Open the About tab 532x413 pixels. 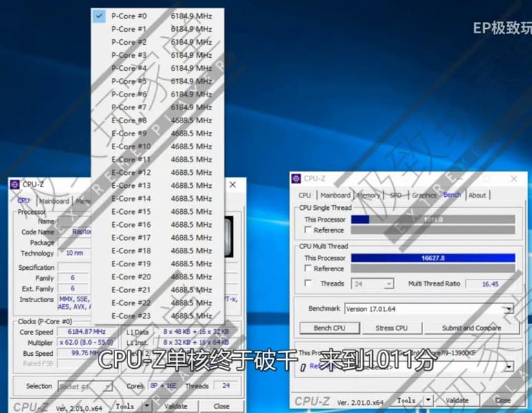478,195
